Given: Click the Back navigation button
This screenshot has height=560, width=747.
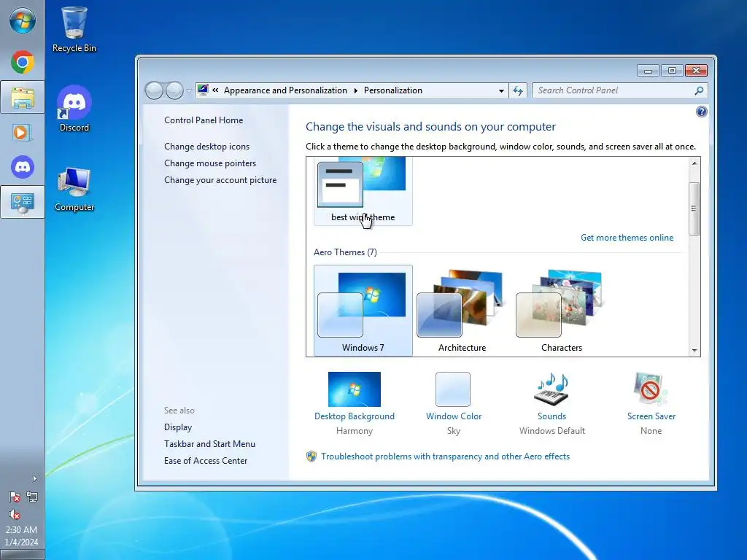Looking at the screenshot, I should click(154, 90).
